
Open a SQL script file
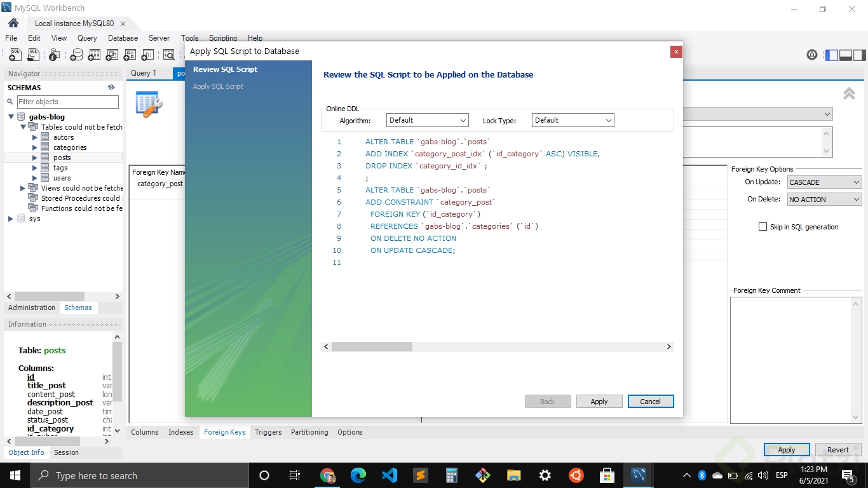coord(32,55)
